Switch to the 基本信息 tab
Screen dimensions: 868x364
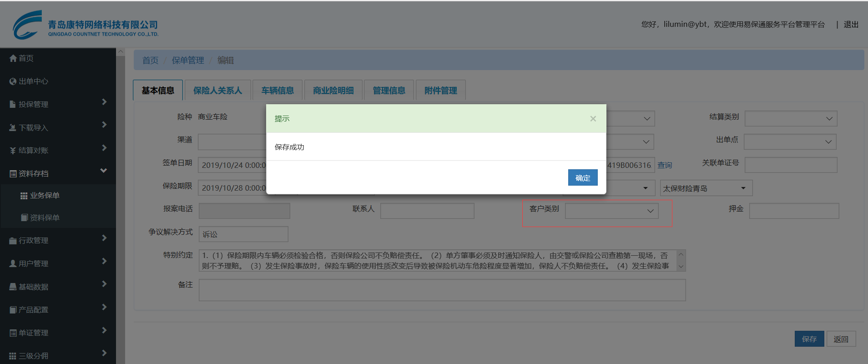point(158,91)
